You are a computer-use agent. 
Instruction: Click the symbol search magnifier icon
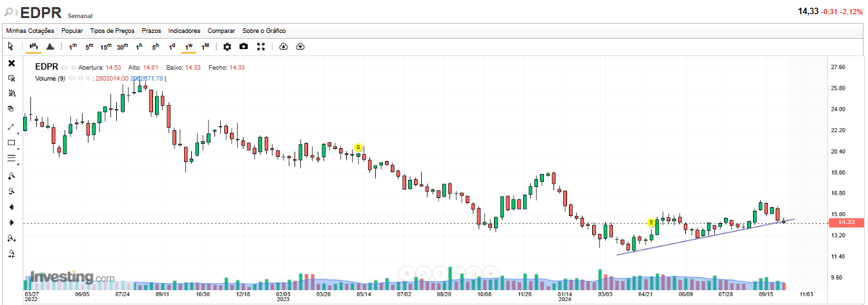pos(10,11)
